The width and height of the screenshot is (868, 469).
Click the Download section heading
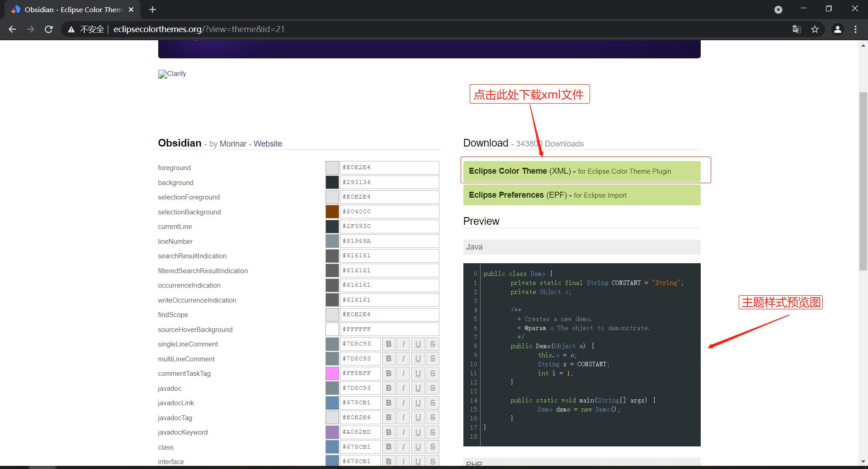point(486,143)
